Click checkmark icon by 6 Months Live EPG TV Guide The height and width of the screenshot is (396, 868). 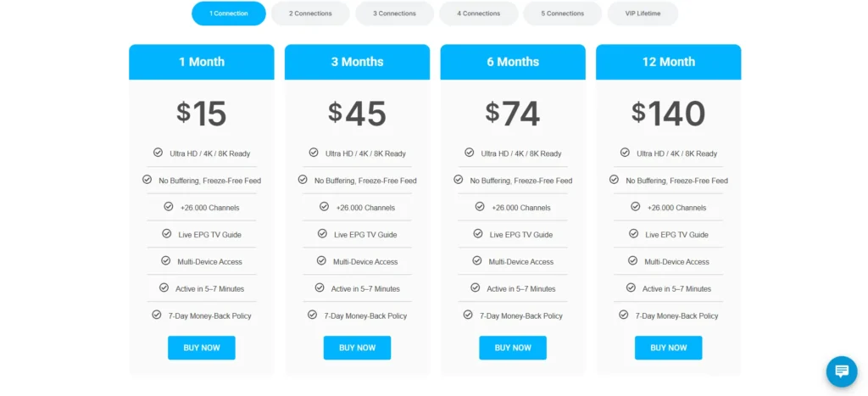pyautogui.click(x=478, y=234)
